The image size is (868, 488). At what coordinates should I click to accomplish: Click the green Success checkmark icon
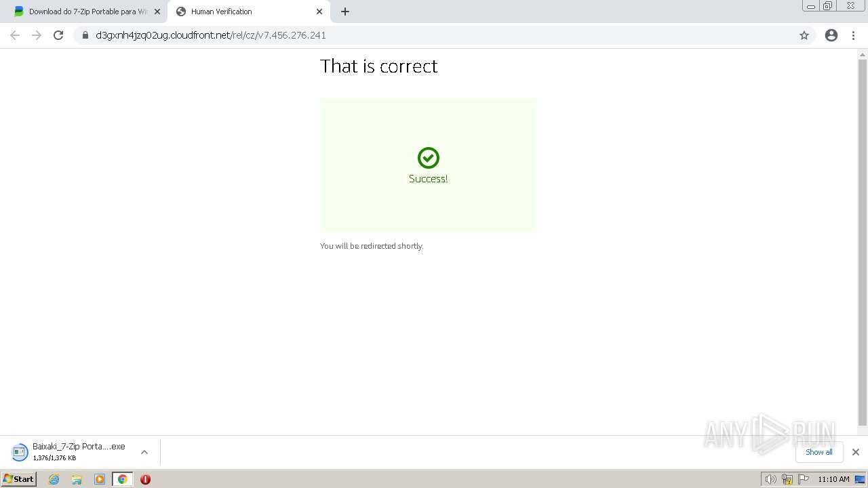pos(429,158)
